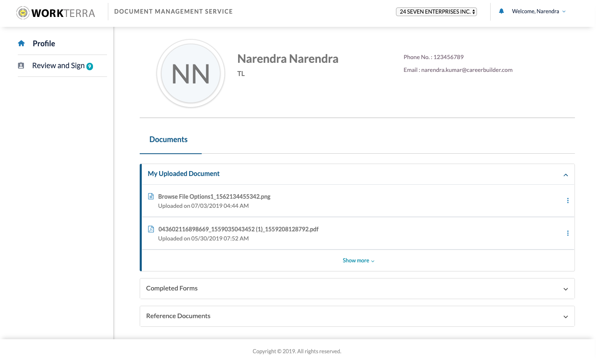Image resolution: width=596 pixels, height=364 pixels.
Task: Open the Browse File Options1_1562134455342.png file
Action: pyautogui.click(x=214, y=197)
